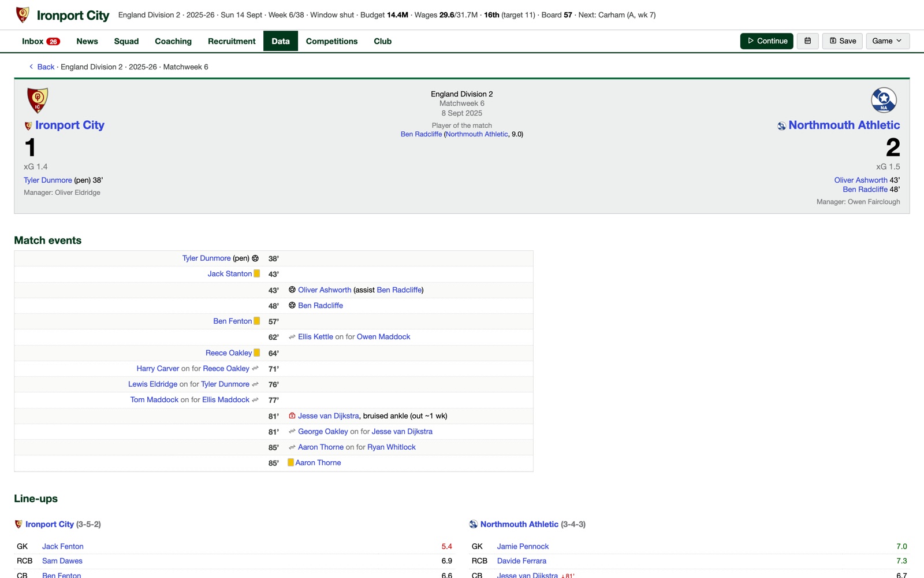This screenshot has height=578, width=924.
Task: Click the injury icon beside Jesse van Dijkstra
Action: 292,416
